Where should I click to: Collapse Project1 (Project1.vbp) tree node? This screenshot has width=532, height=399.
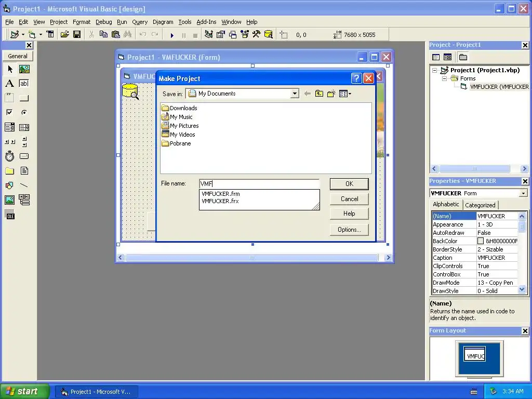[435, 70]
